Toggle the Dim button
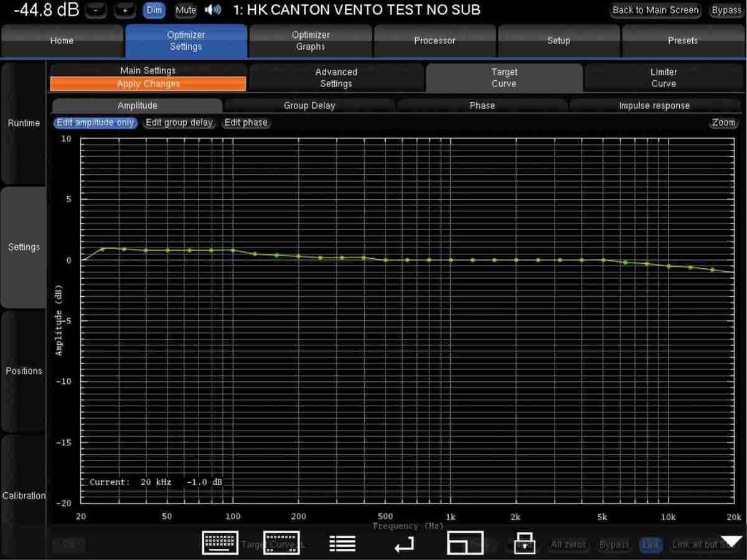747x560 pixels. click(x=154, y=11)
